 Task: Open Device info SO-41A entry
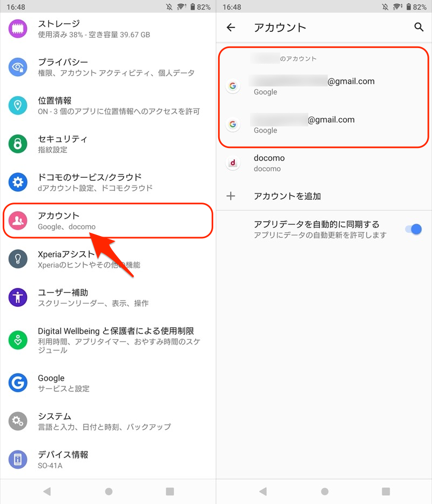[x=108, y=460]
